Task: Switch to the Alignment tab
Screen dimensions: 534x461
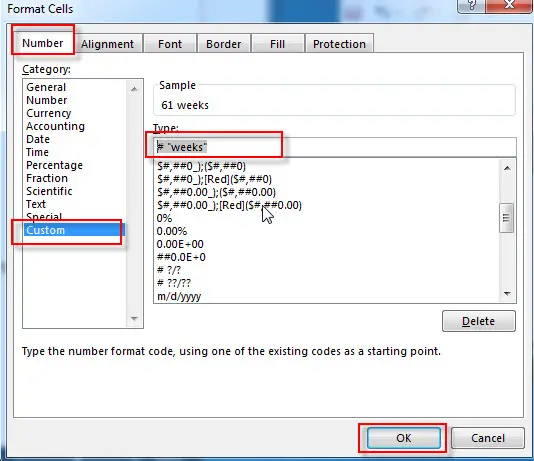Action: pos(107,44)
